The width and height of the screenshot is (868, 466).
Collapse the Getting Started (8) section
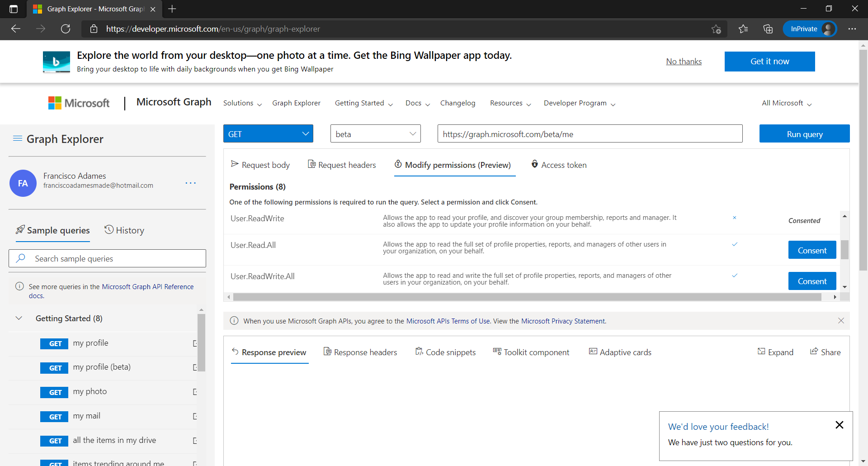point(19,318)
